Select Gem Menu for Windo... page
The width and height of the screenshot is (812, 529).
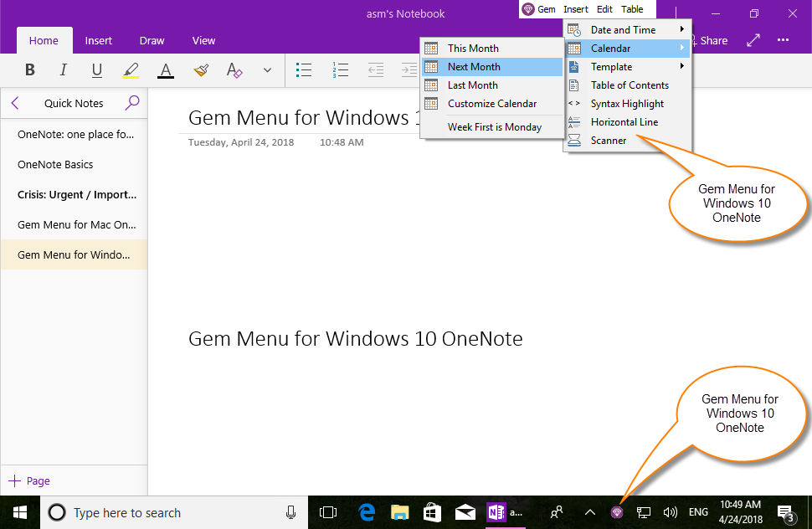click(x=74, y=254)
